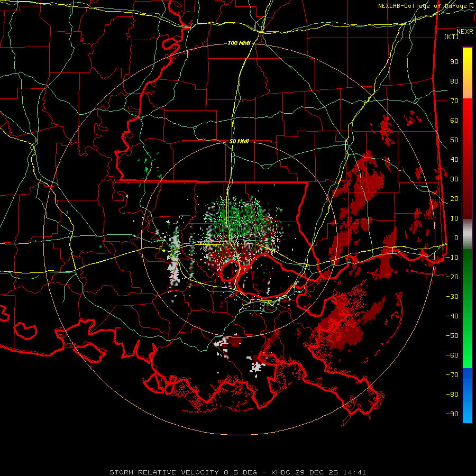The width and height of the screenshot is (476, 476).
Task: Click the 70 value on velocity scale
Action: (454, 101)
